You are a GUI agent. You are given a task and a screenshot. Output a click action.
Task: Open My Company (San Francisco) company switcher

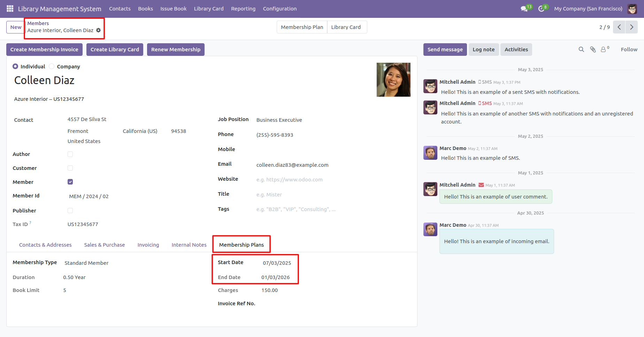point(588,9)
